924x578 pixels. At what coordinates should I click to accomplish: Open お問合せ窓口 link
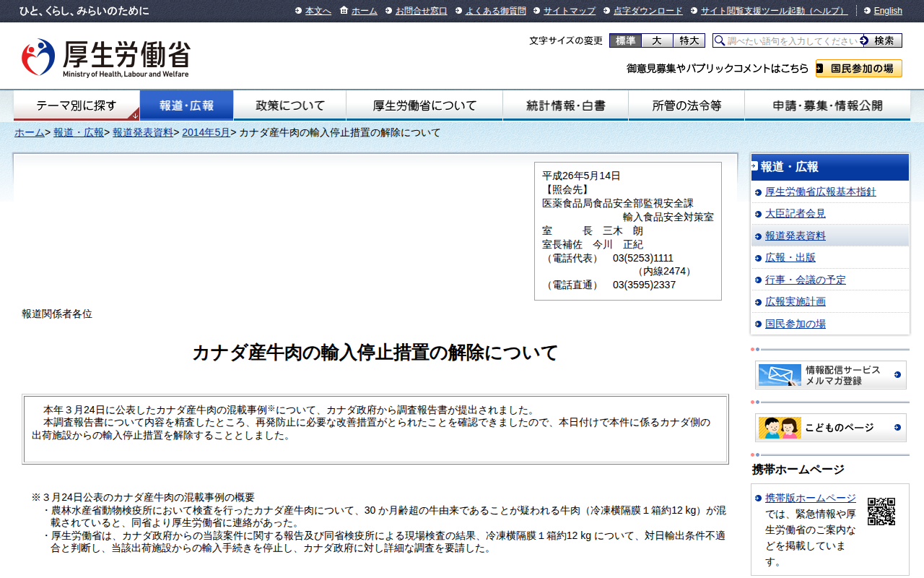tap(421, 11)
